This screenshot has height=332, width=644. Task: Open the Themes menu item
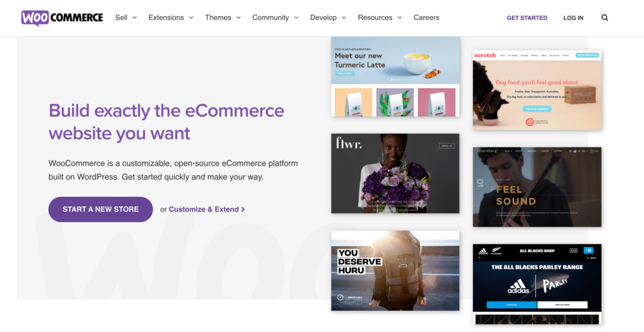(218, 18)
